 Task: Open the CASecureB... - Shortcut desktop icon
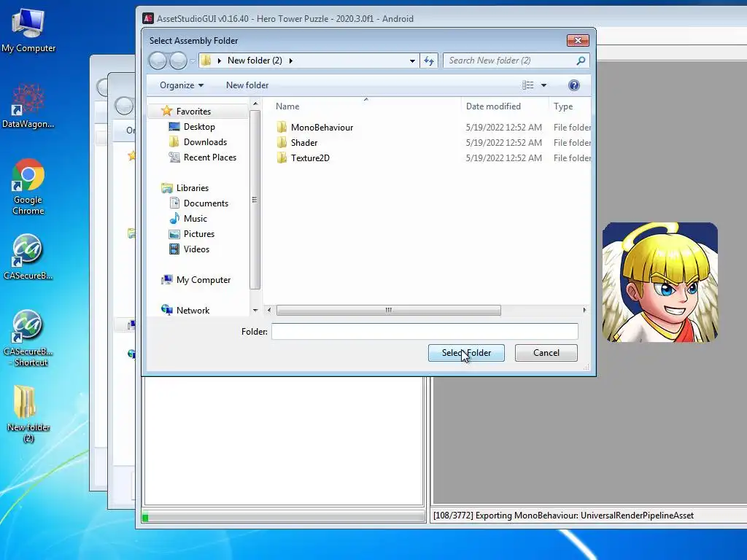click(28, 338)
